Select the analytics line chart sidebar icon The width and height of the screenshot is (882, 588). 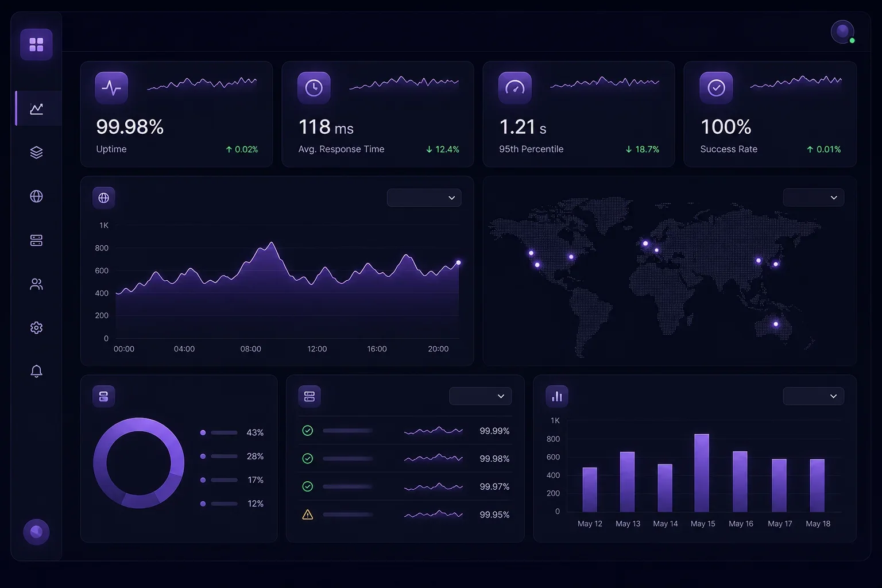(x=37, y=109)
